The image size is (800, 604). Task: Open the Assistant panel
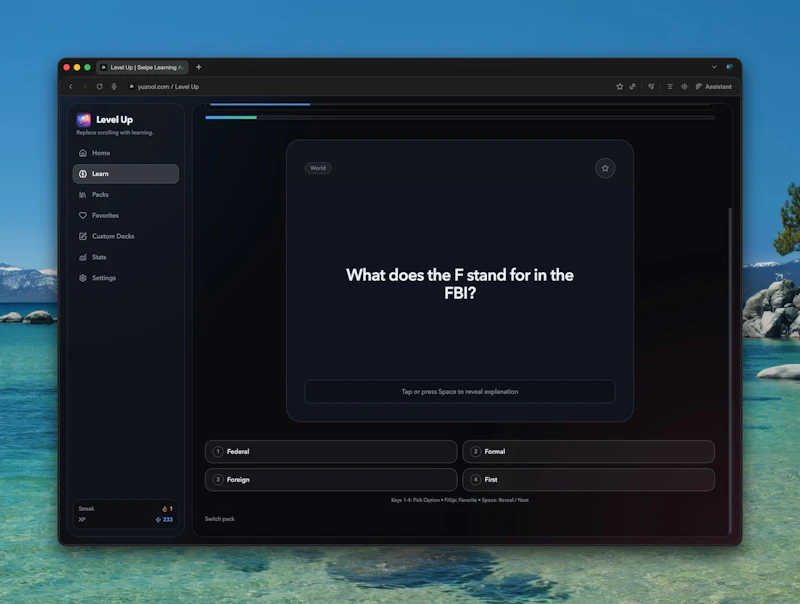click(x=714, y=87)
